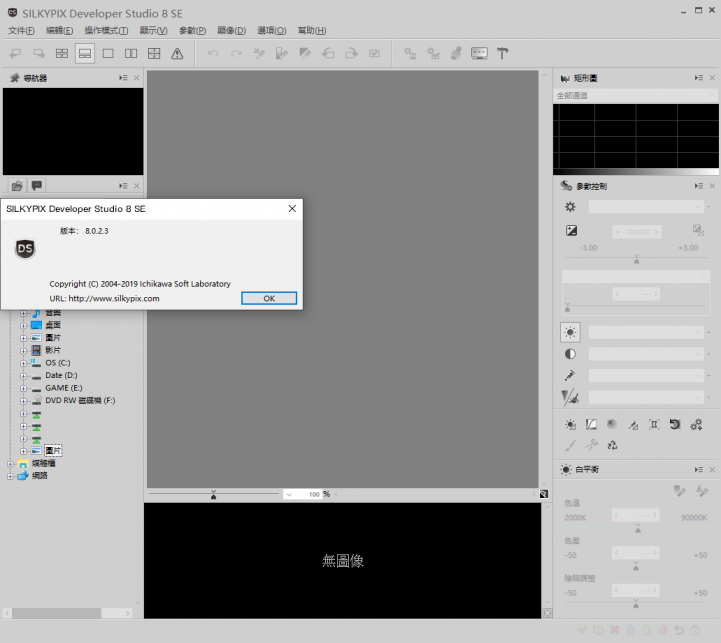Screen dimensions: 721x643
Task: Click the folder tab icon under navigator
Action: tap(17, 186)
